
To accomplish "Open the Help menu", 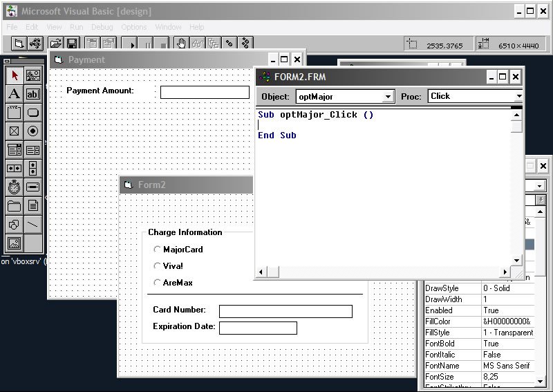I will pos(196,27).
